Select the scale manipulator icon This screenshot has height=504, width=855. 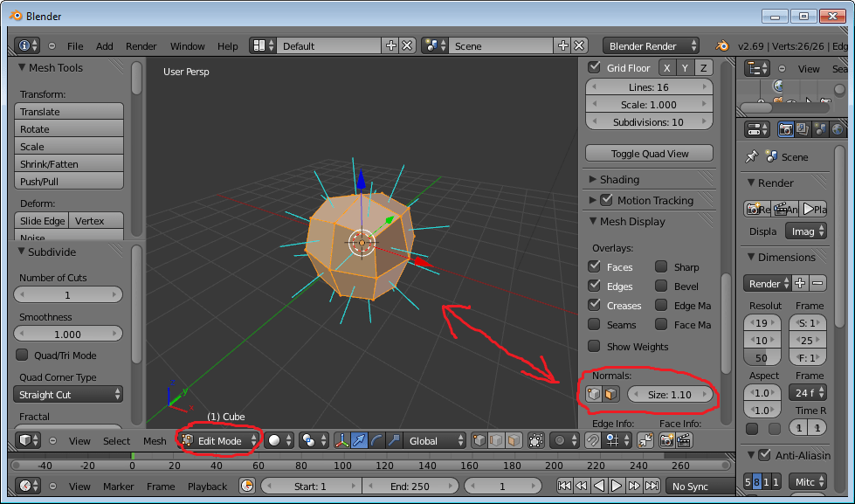[393, 441]
